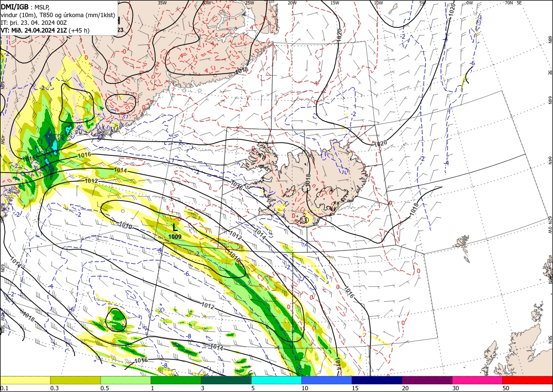Screen dimensions: 553x392
Task: Click the legend value "1"
Action: click(153, 388)
